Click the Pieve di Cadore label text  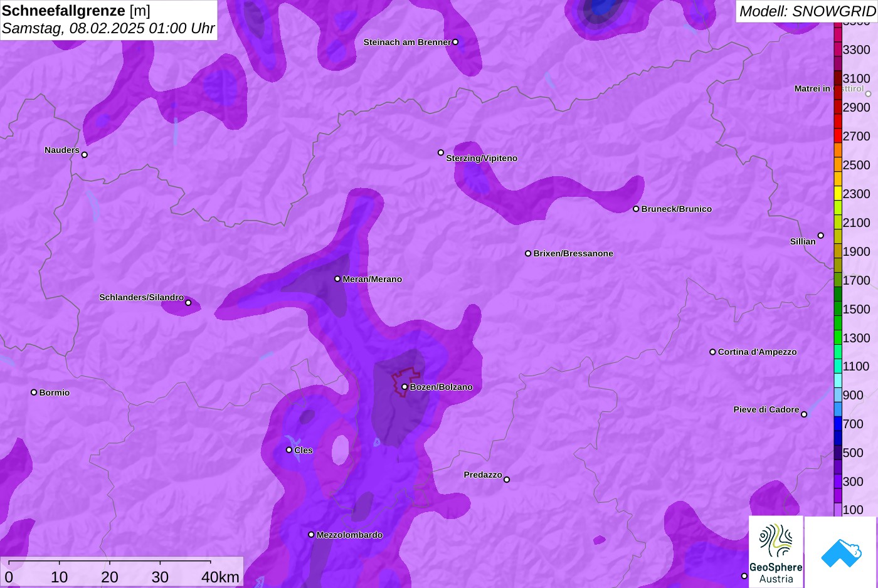click(x=766, y=409)
